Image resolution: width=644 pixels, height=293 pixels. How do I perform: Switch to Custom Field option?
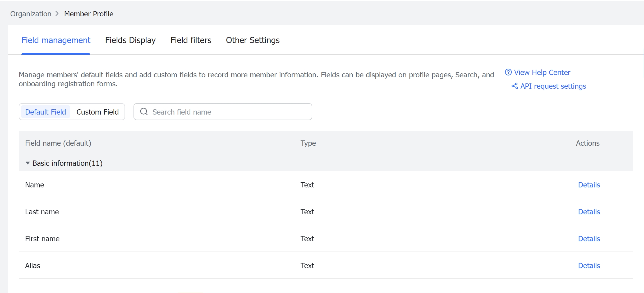pyautogui.click(x=97, y=112)
